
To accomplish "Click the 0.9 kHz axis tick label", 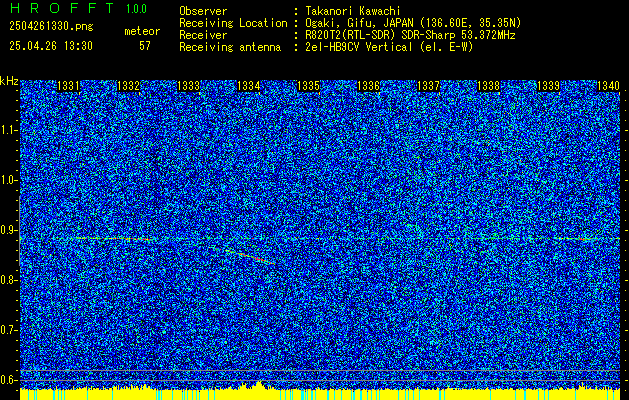I will click(x=8, y=230).
